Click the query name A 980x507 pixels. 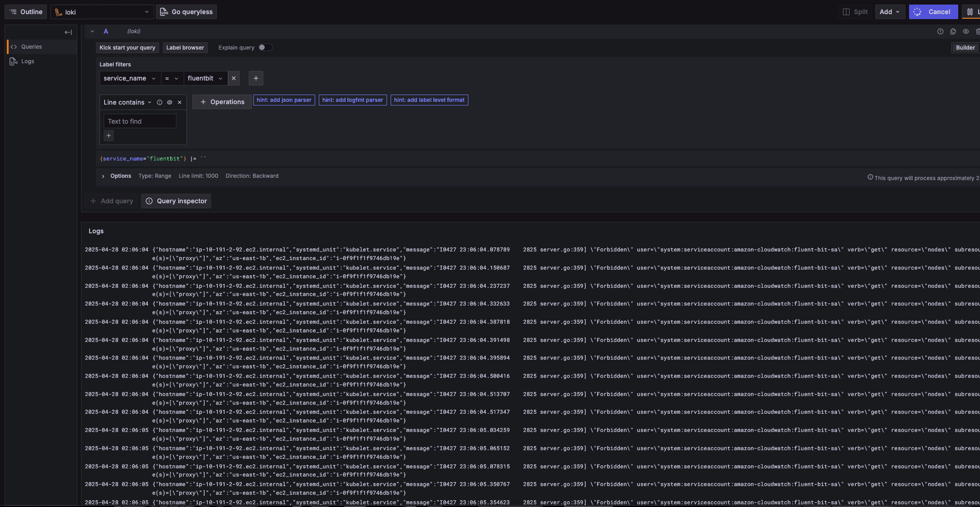[106, 31]
